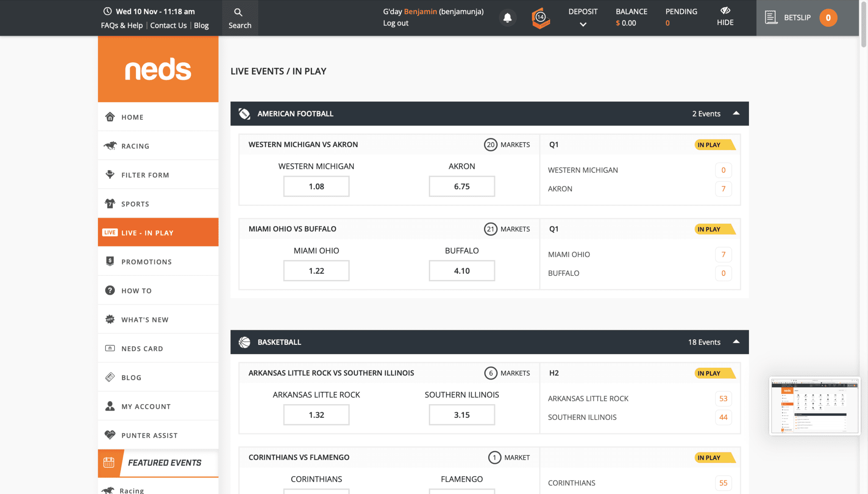Open 21 Markets for Miami Ohio vs Buffalo
Viewport: 868px width, 494px height.
507,229
